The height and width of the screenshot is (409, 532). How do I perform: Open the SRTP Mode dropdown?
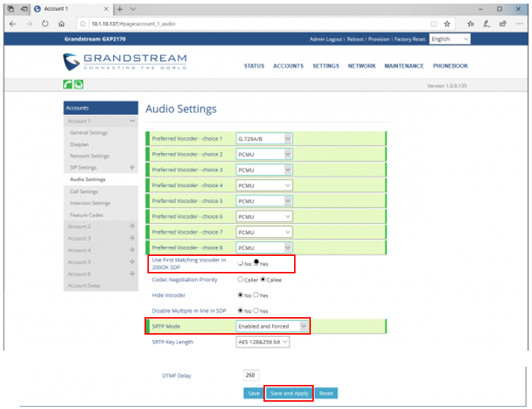click(x=272, y=327)
